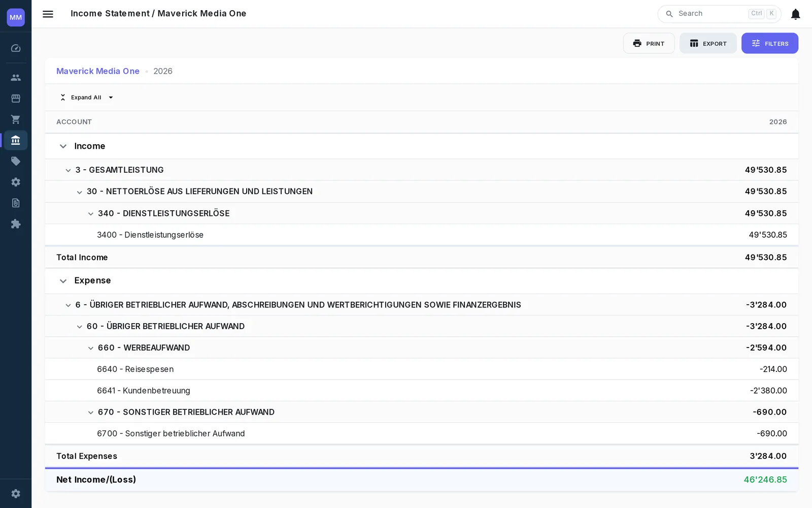Select 6700 - Sonstiger betrieblicher Aufwand row
The width and height of the screenshot is (812, 508).
[421, 433]
